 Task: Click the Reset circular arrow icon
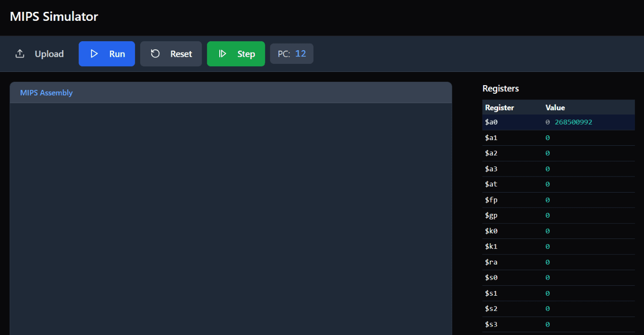pyautogui.click(x=155, y=54)
